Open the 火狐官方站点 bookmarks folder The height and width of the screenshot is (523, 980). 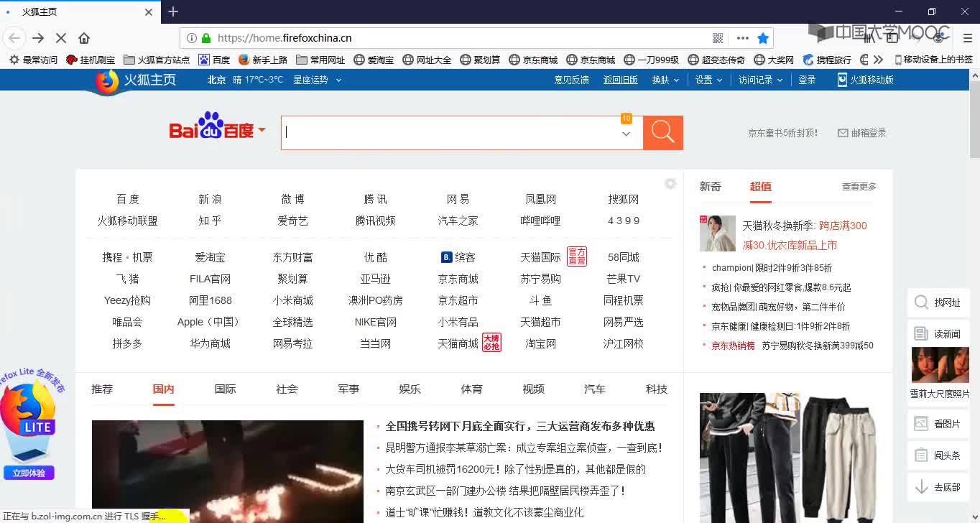pos(157,60)
